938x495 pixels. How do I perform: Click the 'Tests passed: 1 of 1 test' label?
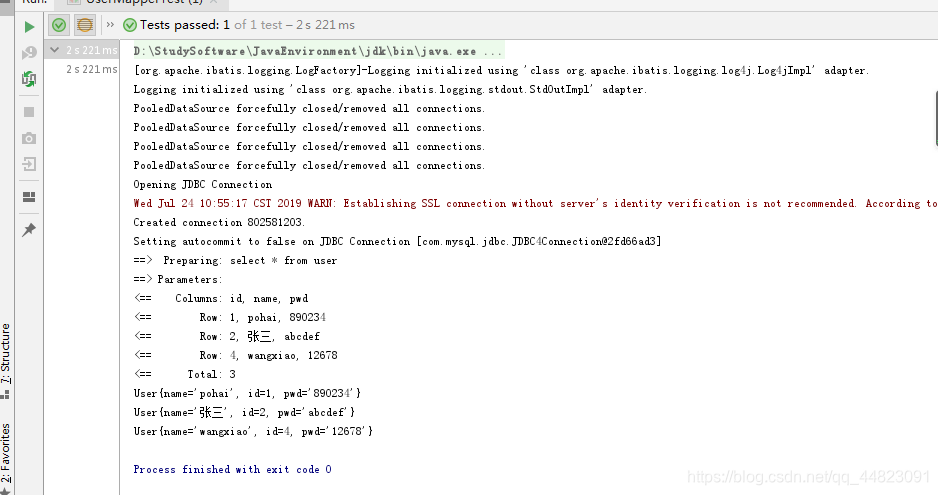(x=247, y=25)
